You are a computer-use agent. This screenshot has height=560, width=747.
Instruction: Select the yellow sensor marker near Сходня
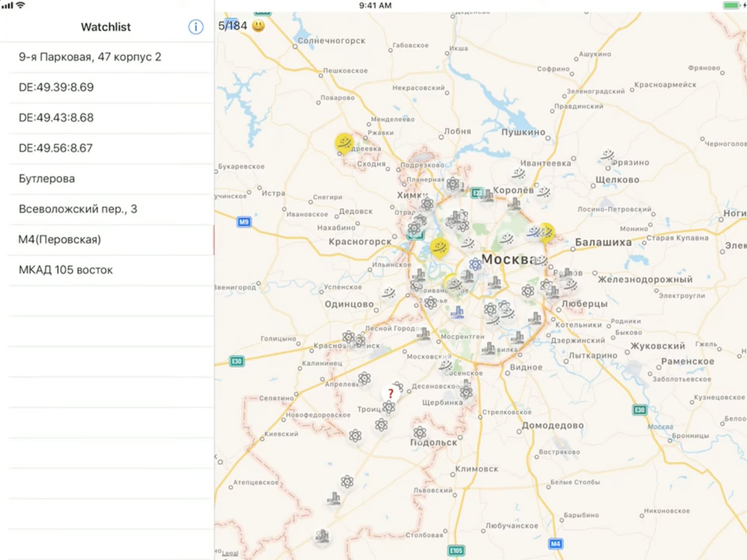(344, 143)
